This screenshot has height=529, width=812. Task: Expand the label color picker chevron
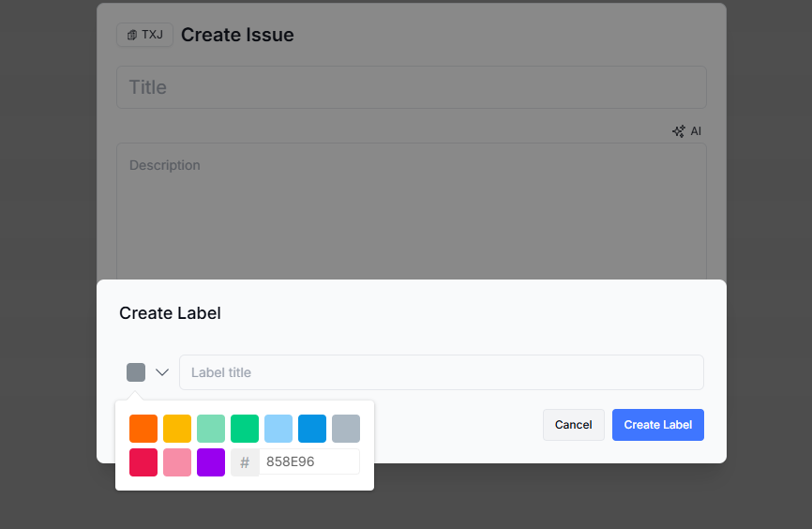pyautogui.click(x=162, y=372)
